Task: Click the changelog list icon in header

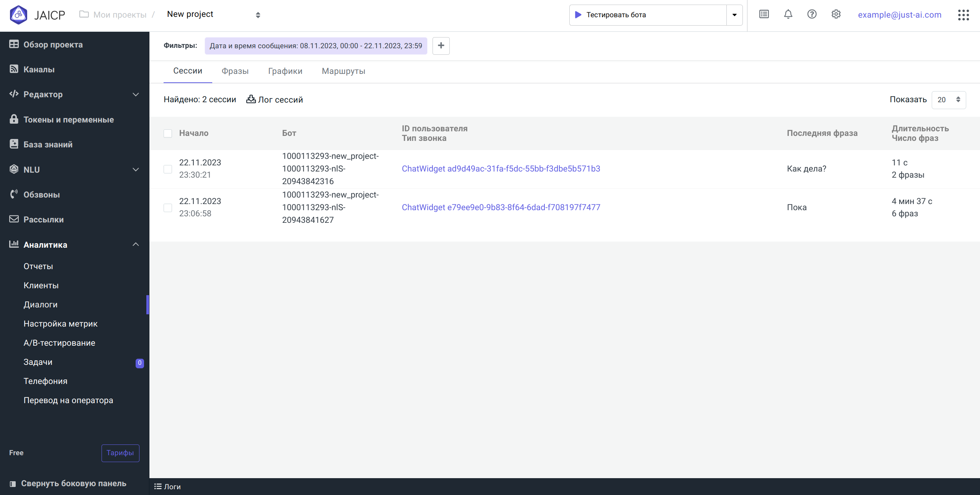Action: tap(764, 15)
